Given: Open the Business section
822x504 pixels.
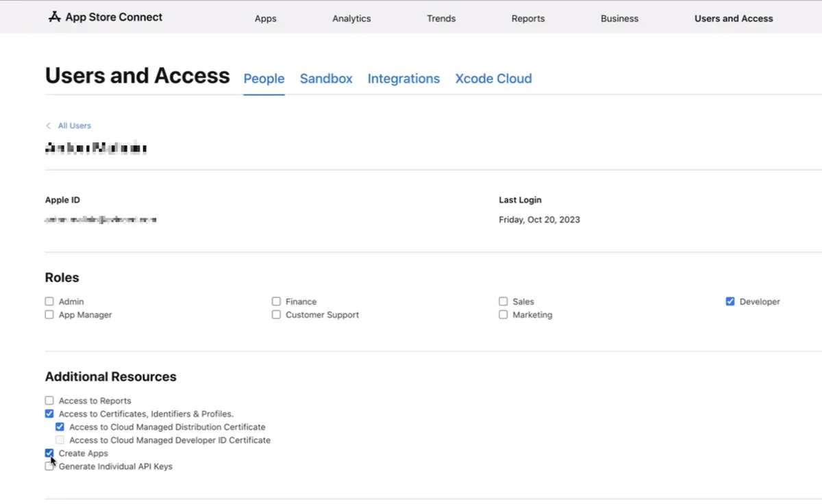Looking at the screenshot, I should pos(619,18).
